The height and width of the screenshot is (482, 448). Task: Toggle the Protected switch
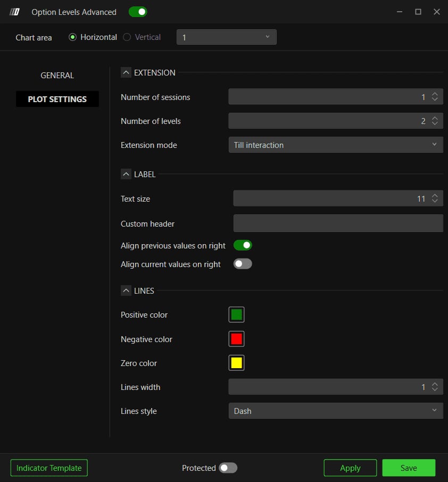tap(228, 468)
